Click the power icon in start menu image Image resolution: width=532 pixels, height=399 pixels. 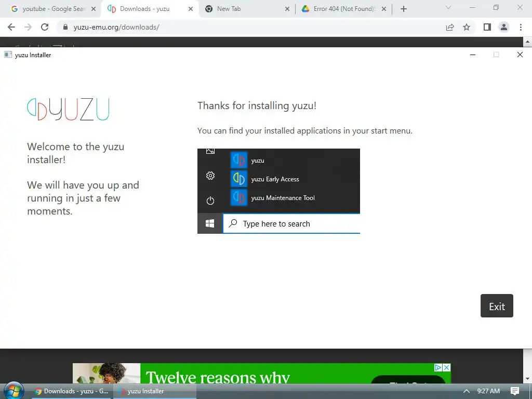[x=210, y=201]
